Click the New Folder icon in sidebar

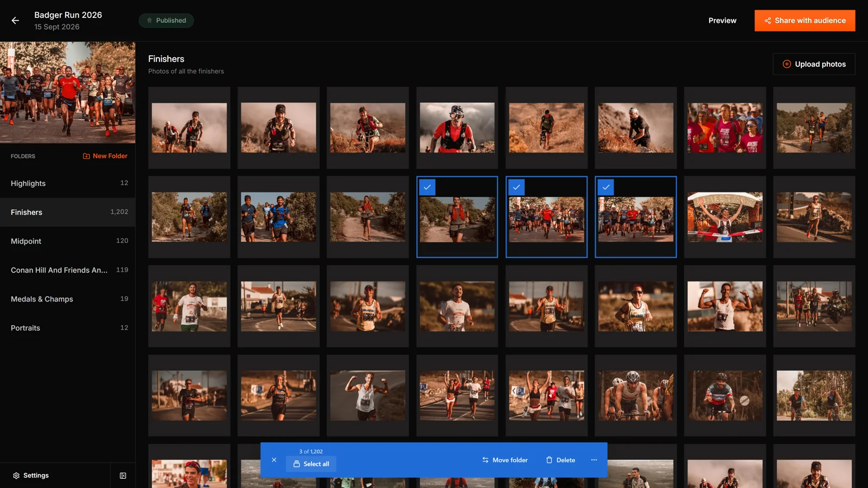(86, 156)
